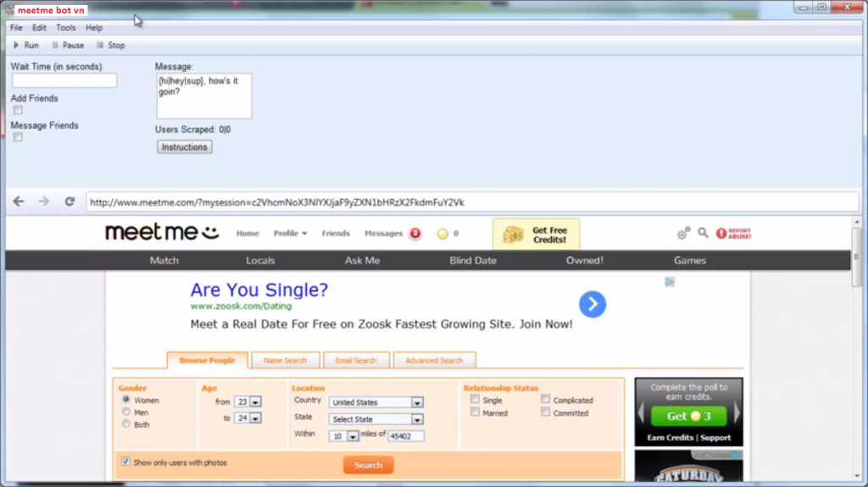868x487 pixels.
Task: Open the Age to dropdown
Action: coord(248,418)
